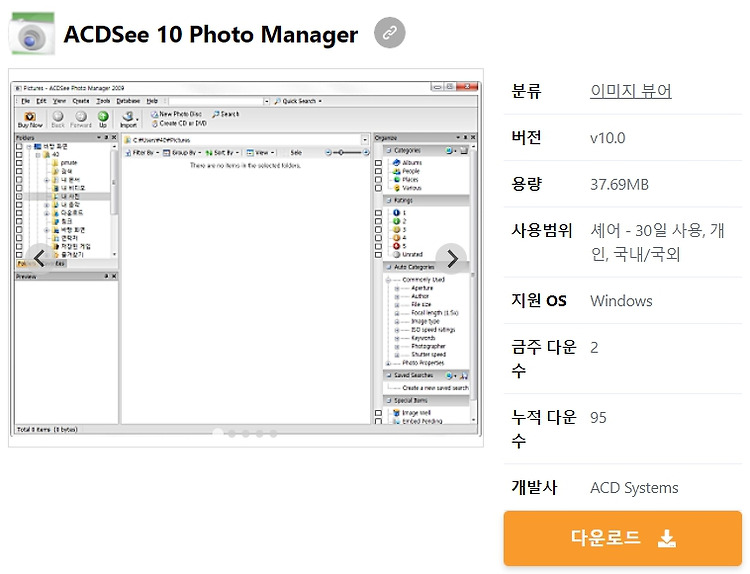Open the Create menu in ACDSee
Screen dimensions: 750x574
point(81,101)
